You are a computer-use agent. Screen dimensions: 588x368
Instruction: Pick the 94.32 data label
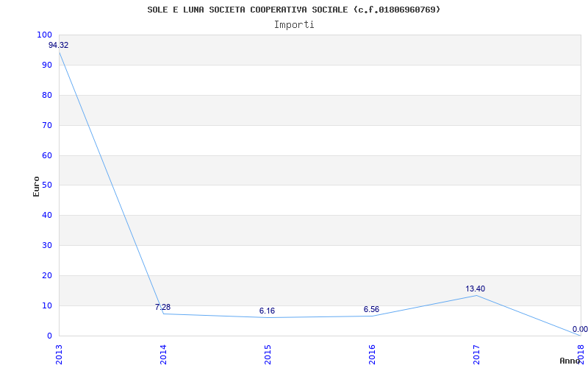pyautogui.click(x=59, y=45)
